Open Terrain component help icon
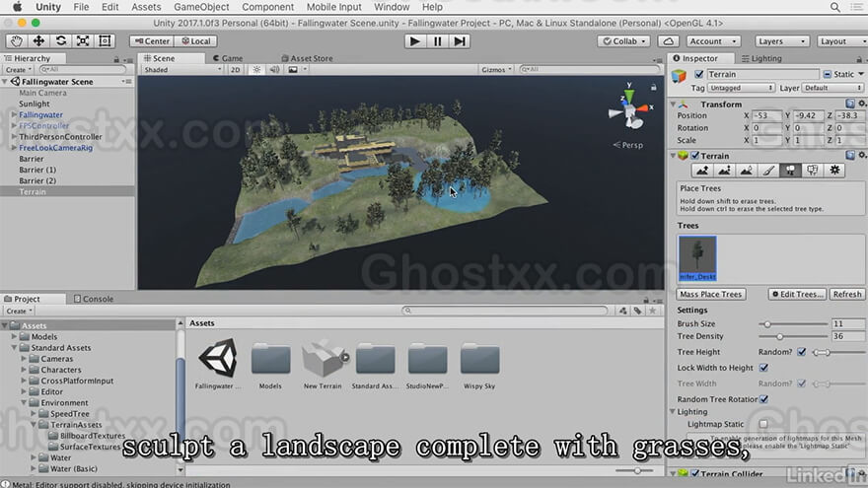 point(850,156)
